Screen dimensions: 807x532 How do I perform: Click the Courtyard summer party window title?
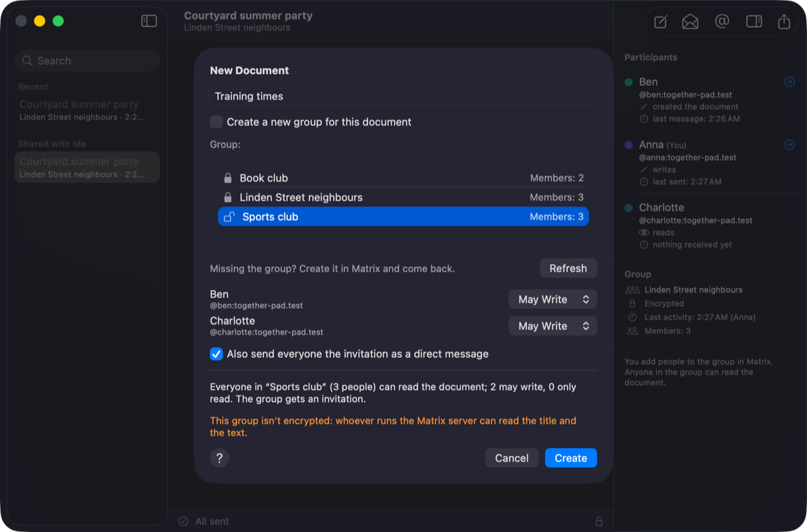(x=248, y=15)
